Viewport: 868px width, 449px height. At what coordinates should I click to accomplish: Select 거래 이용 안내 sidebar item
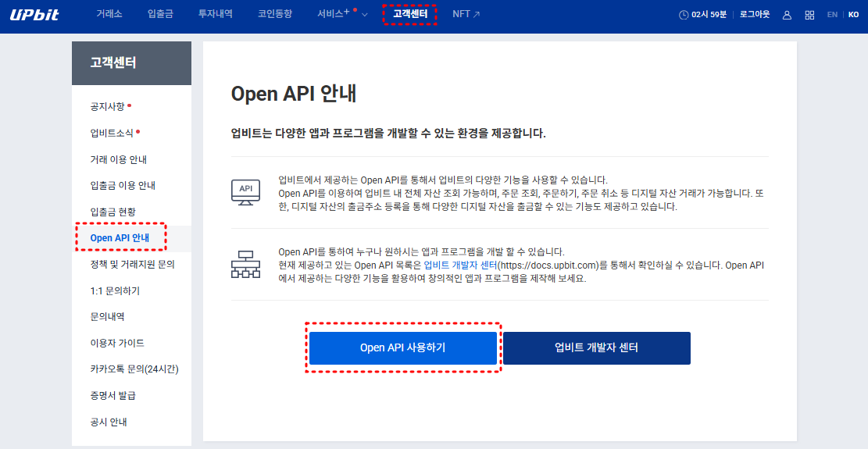(x=119, y=160)
